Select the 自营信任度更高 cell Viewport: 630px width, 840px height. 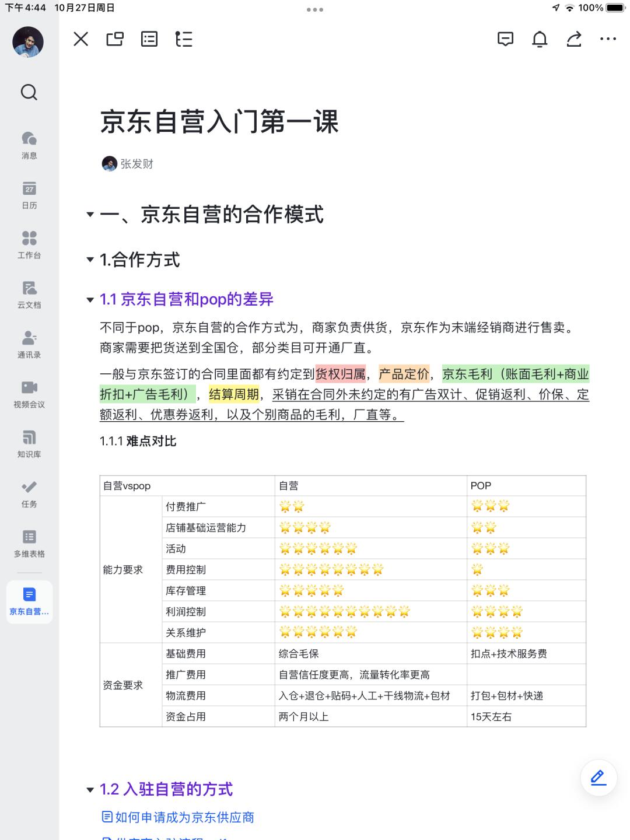point(371,674)
